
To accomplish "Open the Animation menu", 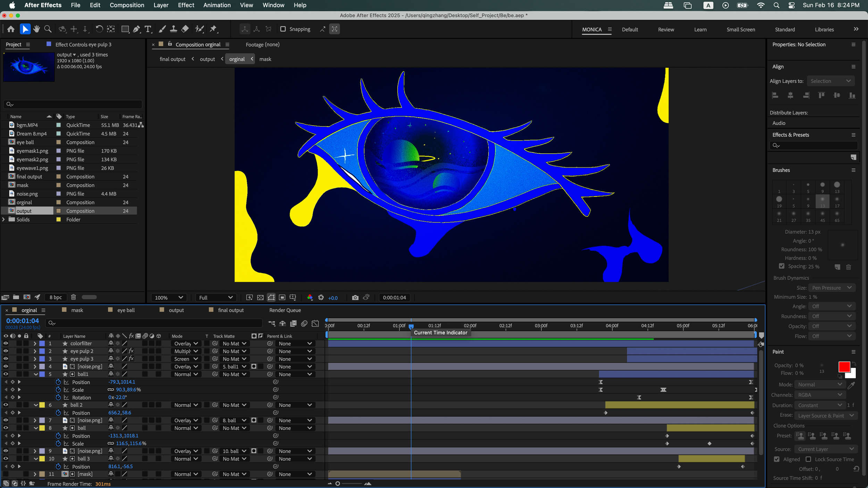I will pyautogui.click(x=217, y=5).
